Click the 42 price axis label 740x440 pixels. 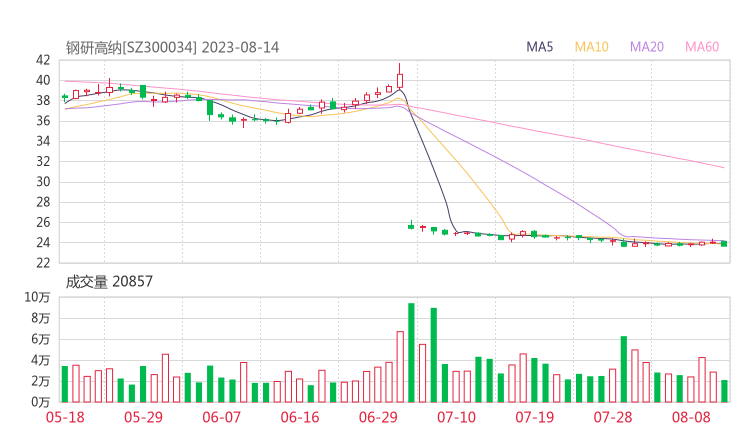[43, 60]
